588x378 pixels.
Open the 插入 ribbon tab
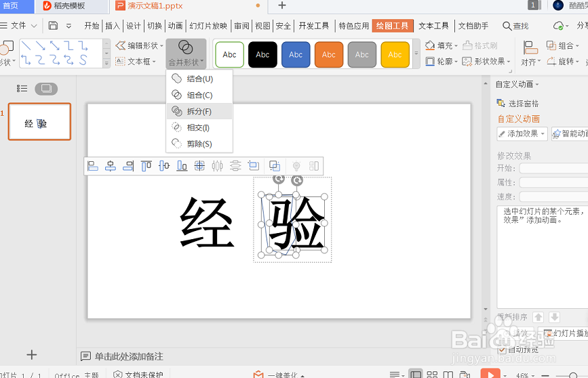point(112,26)
